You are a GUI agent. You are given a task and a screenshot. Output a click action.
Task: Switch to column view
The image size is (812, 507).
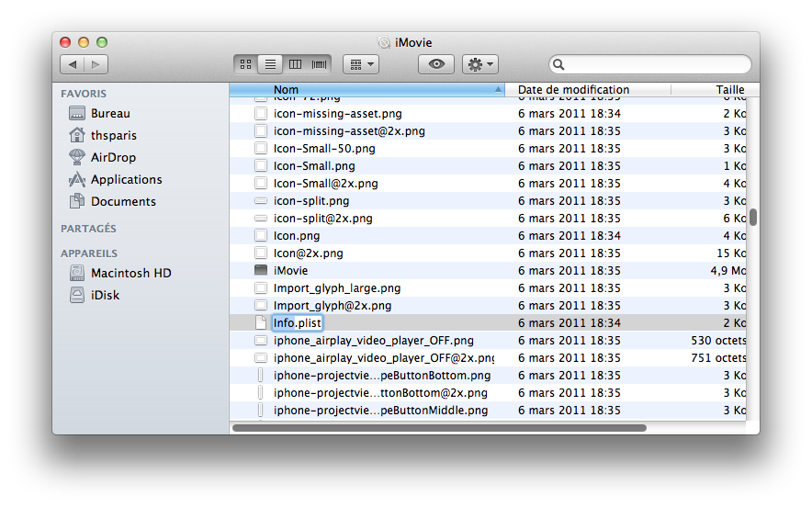295,64
